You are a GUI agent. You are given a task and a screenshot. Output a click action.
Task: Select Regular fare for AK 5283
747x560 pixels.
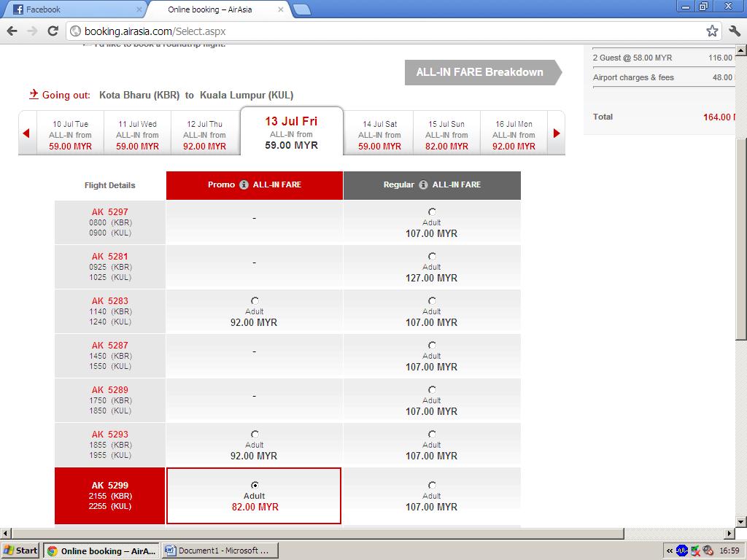click(x=432, y=301)
